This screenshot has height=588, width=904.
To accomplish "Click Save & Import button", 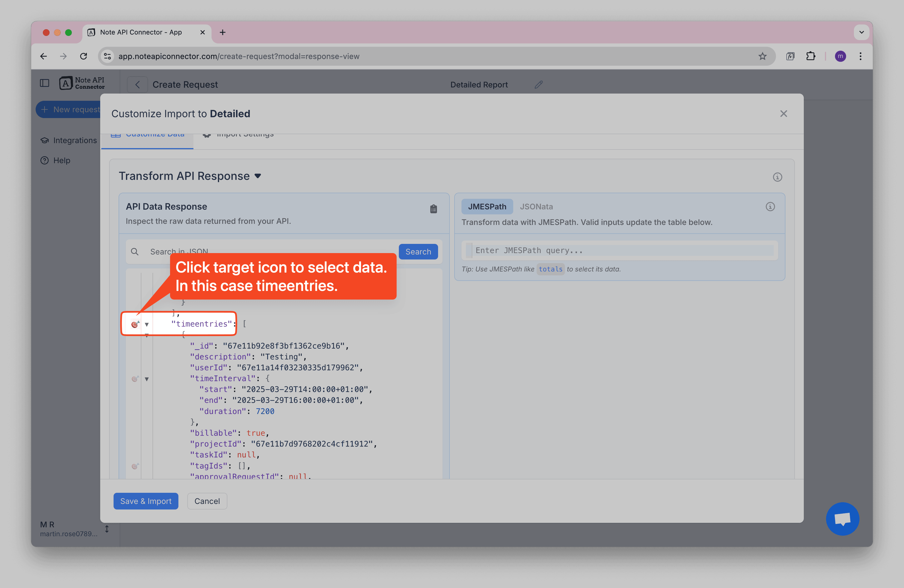I will click(146, 501).
